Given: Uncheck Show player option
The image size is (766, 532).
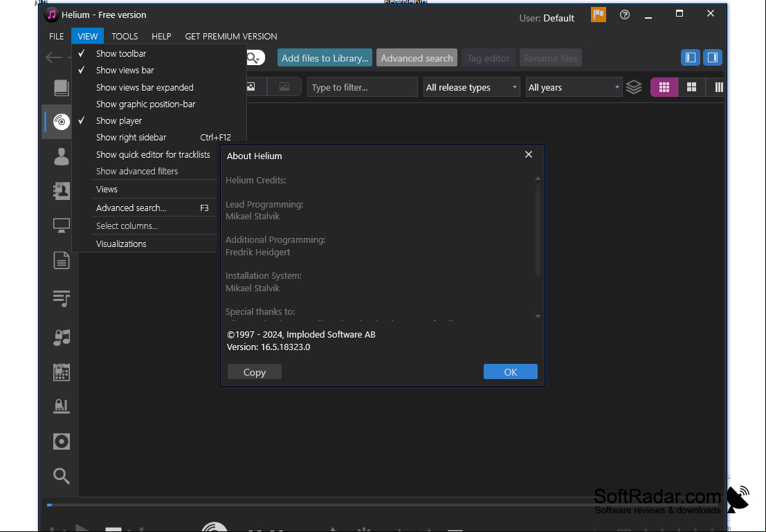Looking at the screenshot, I should [x=119, y=120].
